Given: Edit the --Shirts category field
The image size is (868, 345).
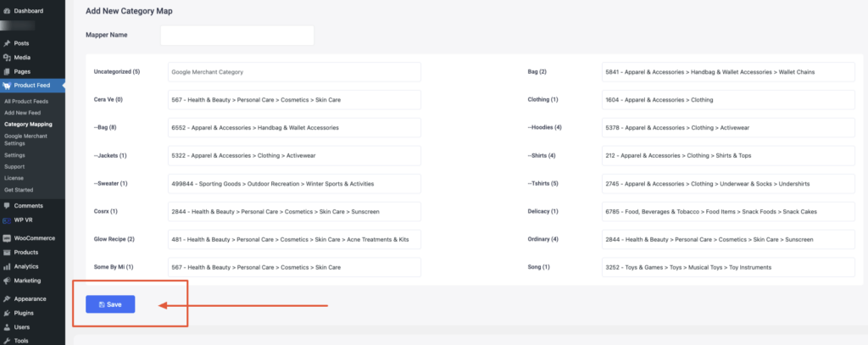Looking at the screenshot, I should [x=728, y=156].
